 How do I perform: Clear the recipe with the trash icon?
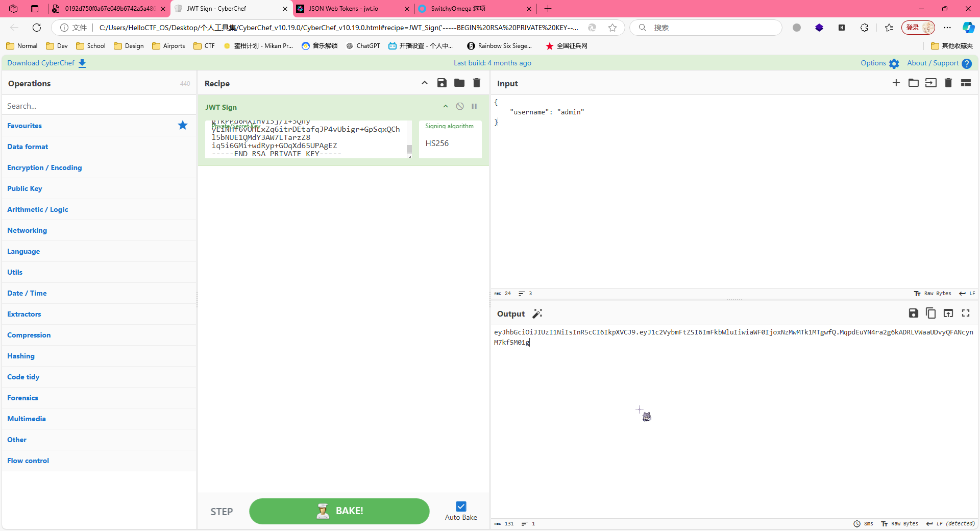477,83
